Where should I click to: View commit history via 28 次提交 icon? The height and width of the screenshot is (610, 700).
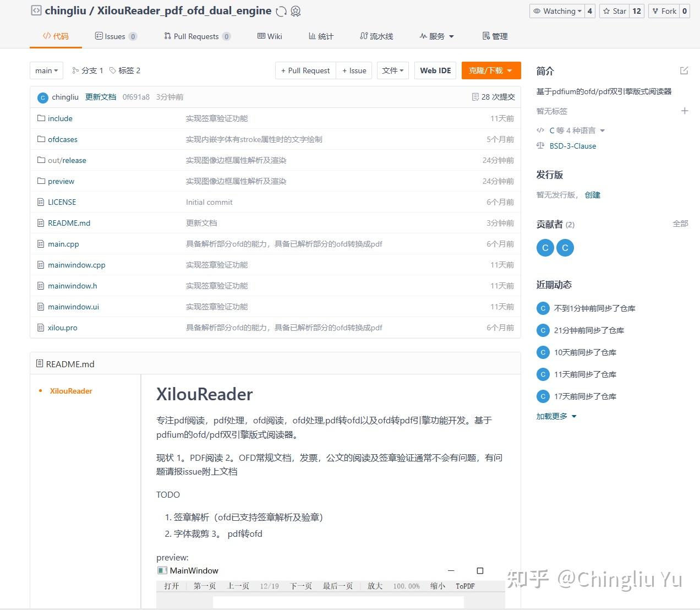[475, 96]
